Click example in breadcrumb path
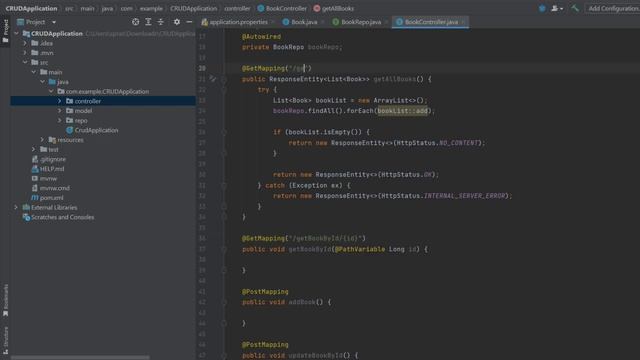 (x=151, y=8)
